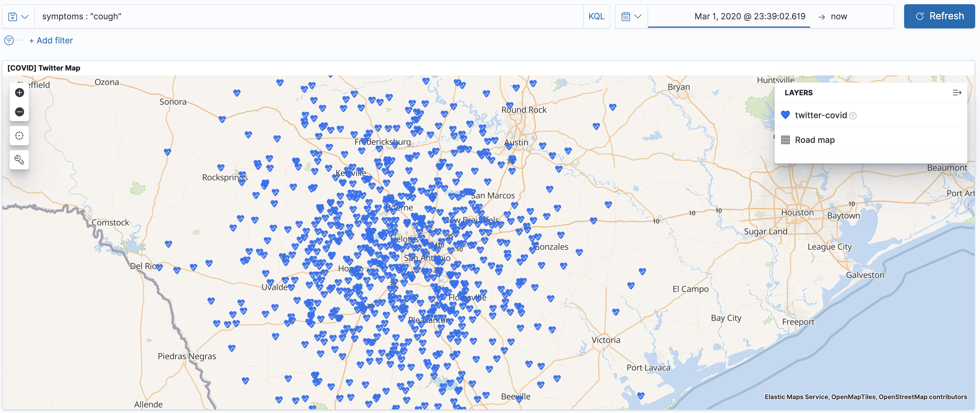
Task: Select the twitter-covid layer entry
Action: pyautogui.click(x=821, y=115)
